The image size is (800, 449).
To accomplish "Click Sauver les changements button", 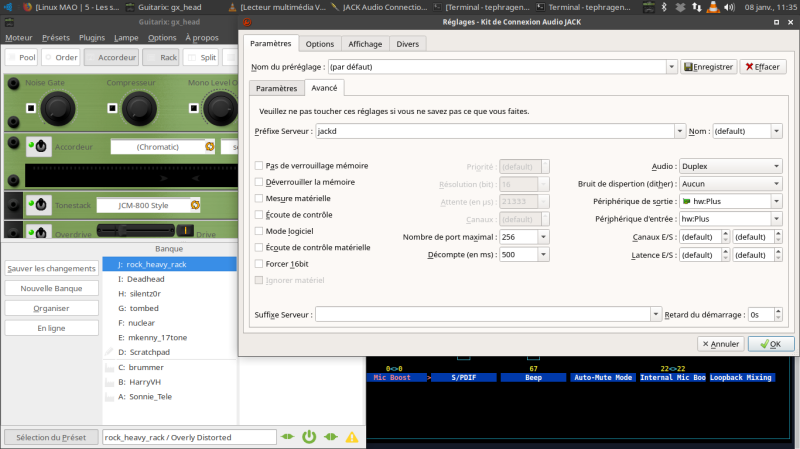I will [x=52, y=268].
